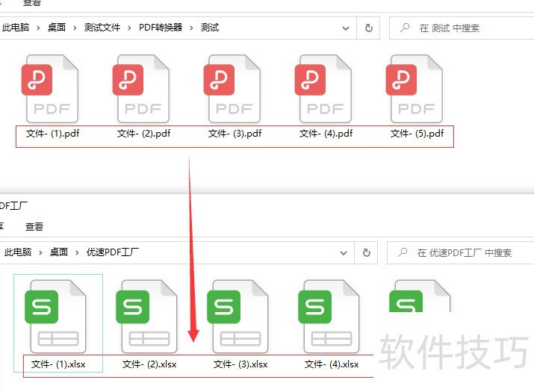Go to 此电脑 in the 测试 window breadcrumb
Image resolution: width=534 pixels, height=392 pixels.
[16, 27]
